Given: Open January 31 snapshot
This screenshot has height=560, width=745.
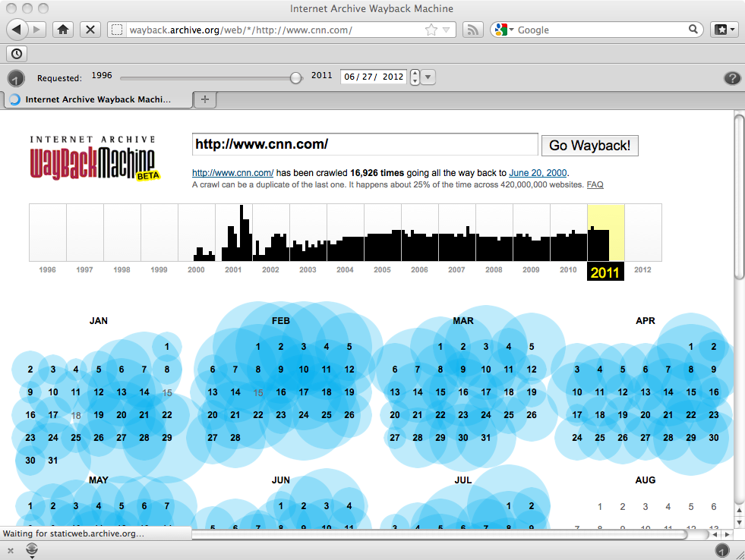Looking at the screenshot, I should coord(52,461).
